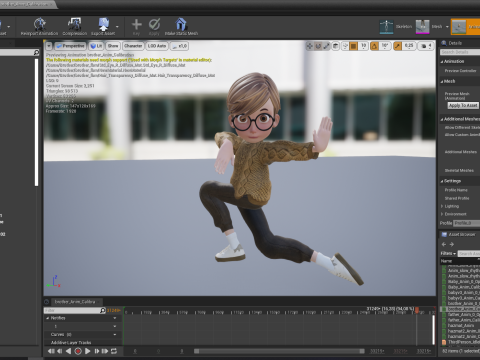Click the Search Details input field

coord(460,52)
